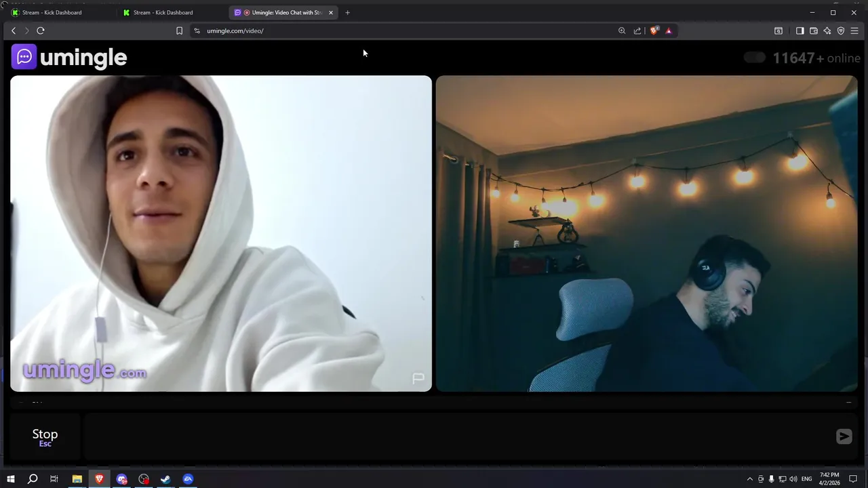
Task: Go back with browser back arrow
Action: 14,30
